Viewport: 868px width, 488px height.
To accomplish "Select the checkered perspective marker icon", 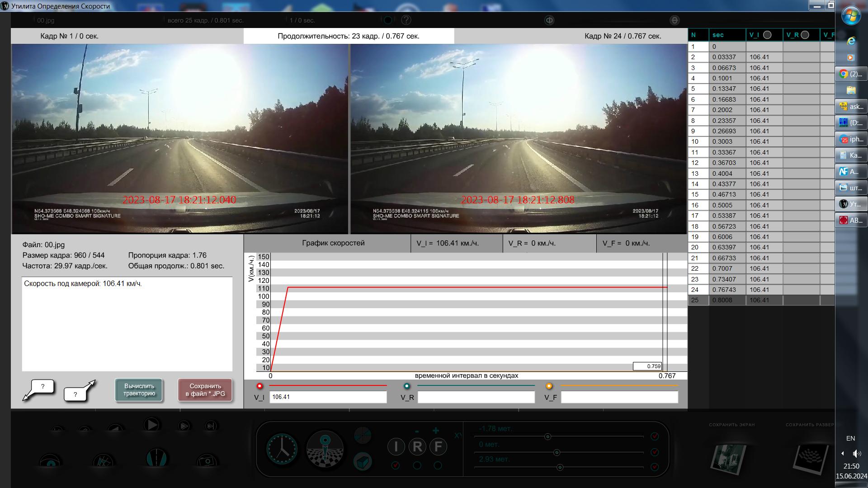I will tap(325, 449).
